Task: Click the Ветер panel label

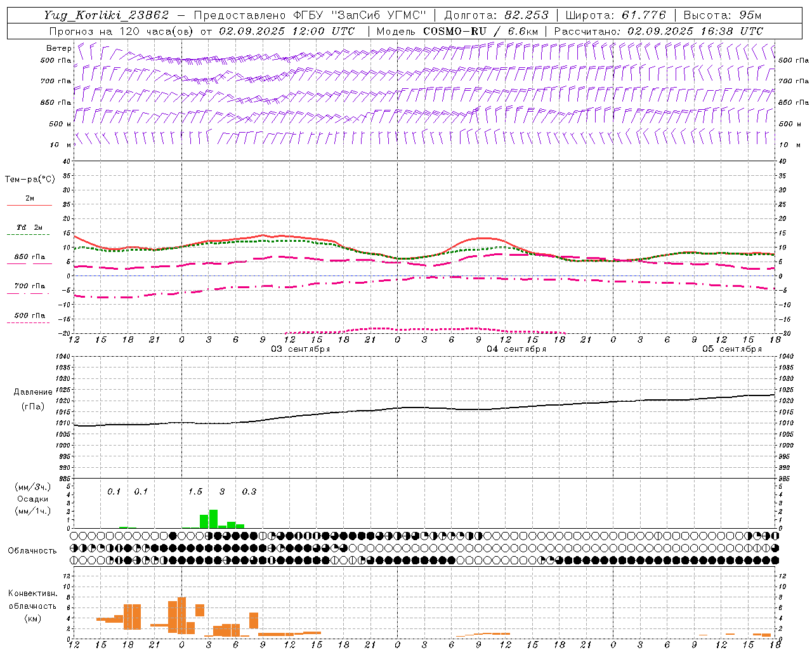Action: pos(59,48)
